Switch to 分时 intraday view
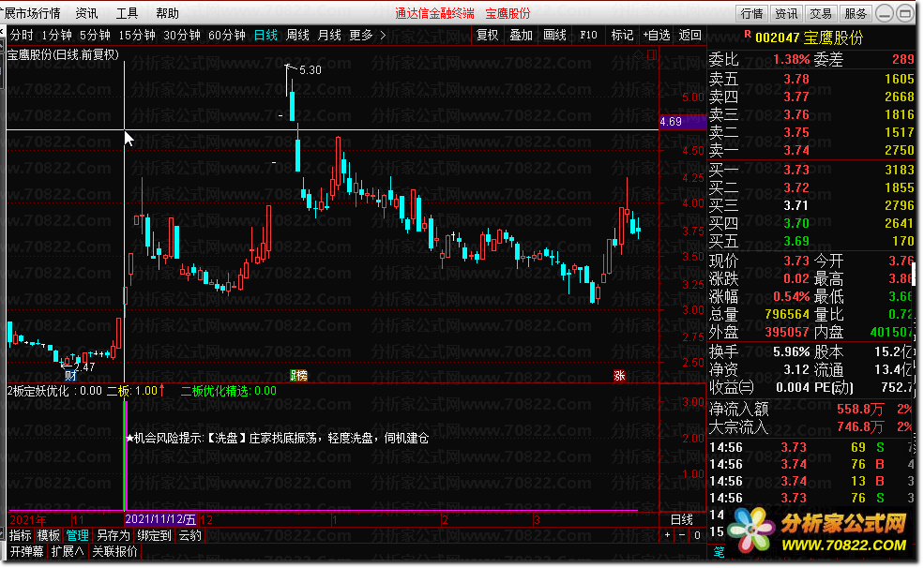 coord(22,36)
